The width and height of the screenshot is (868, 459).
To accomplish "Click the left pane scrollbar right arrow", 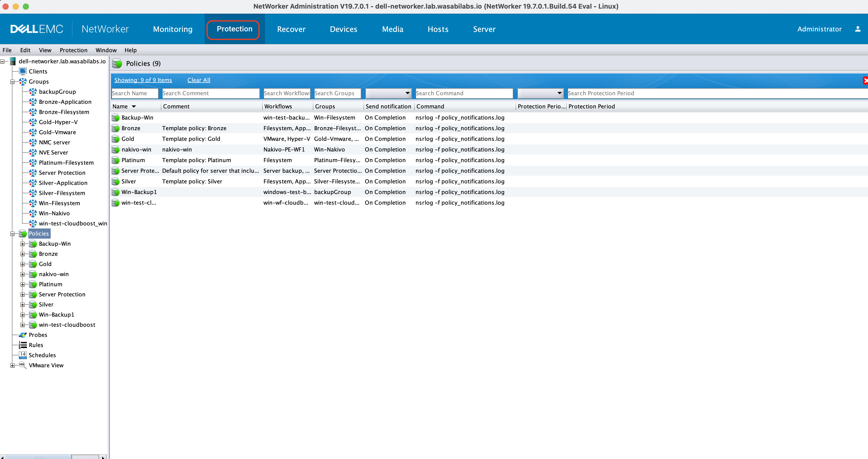I will point(103,457).
